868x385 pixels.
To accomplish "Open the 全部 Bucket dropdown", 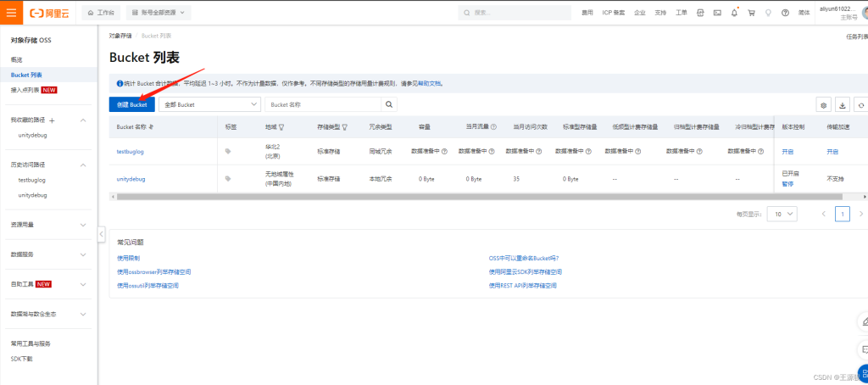I will (x=210, y=104).
